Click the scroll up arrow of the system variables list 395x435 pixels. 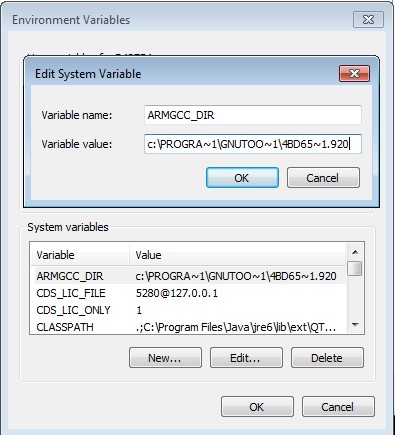coord(355,252)
